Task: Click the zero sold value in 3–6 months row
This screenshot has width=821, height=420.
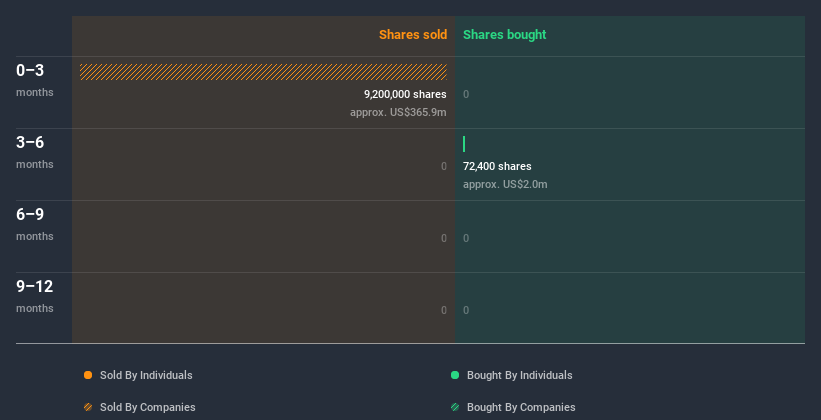Action: pyautogui.click(x=444, y=167)
